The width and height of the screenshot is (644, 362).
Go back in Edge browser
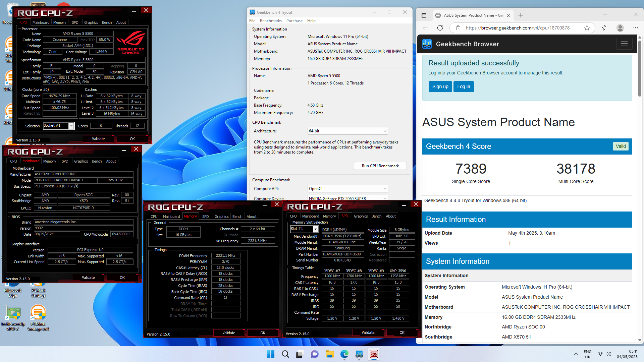425,28
